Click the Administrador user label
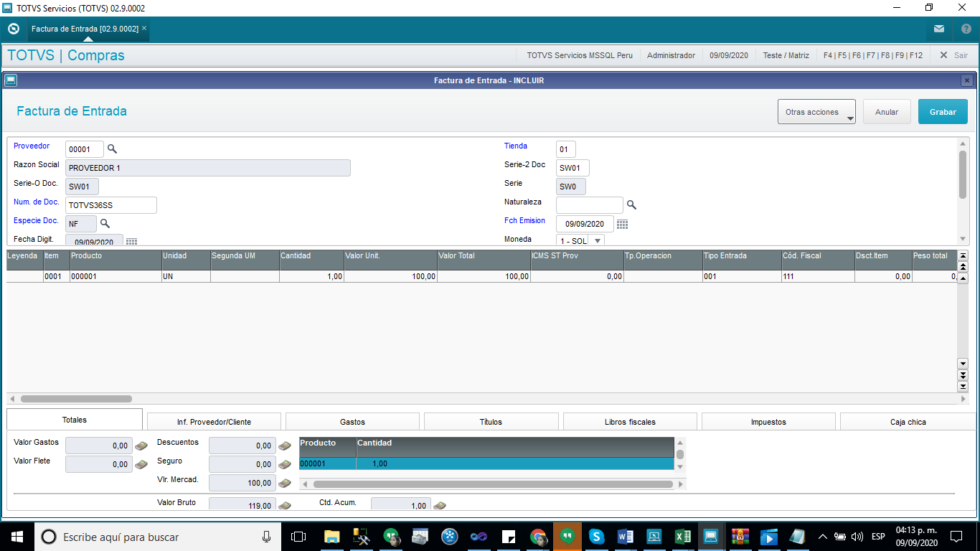 671,55
